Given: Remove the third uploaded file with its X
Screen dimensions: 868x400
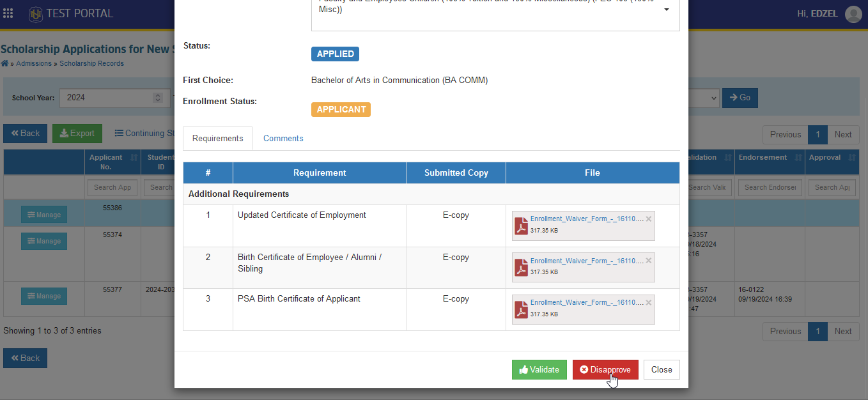Looking at the screenshot, I should [649, 302].
